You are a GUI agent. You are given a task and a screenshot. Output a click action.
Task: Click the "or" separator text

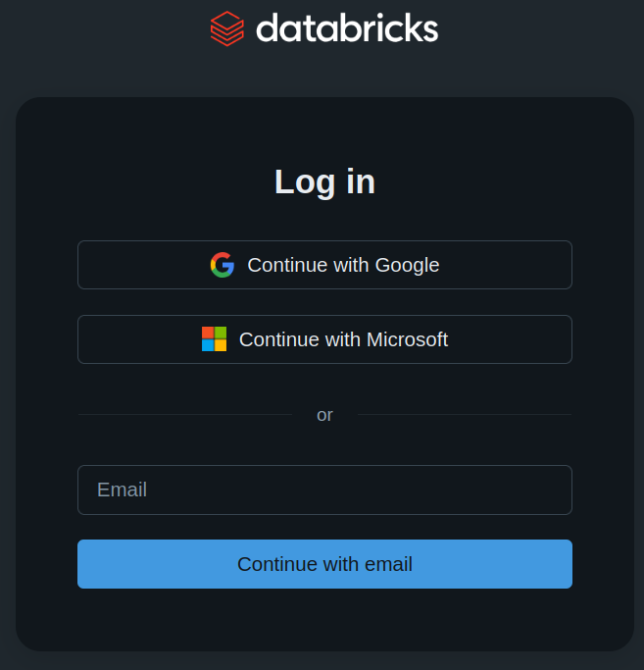coord(324,415)
